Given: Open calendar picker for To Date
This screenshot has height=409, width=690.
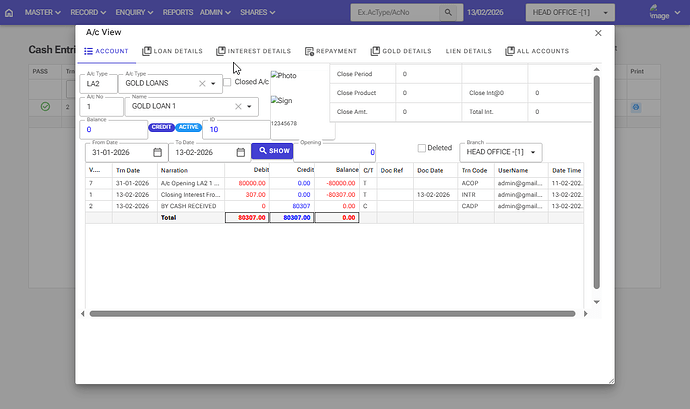Looking at the screenshot, I should [241, 153].
